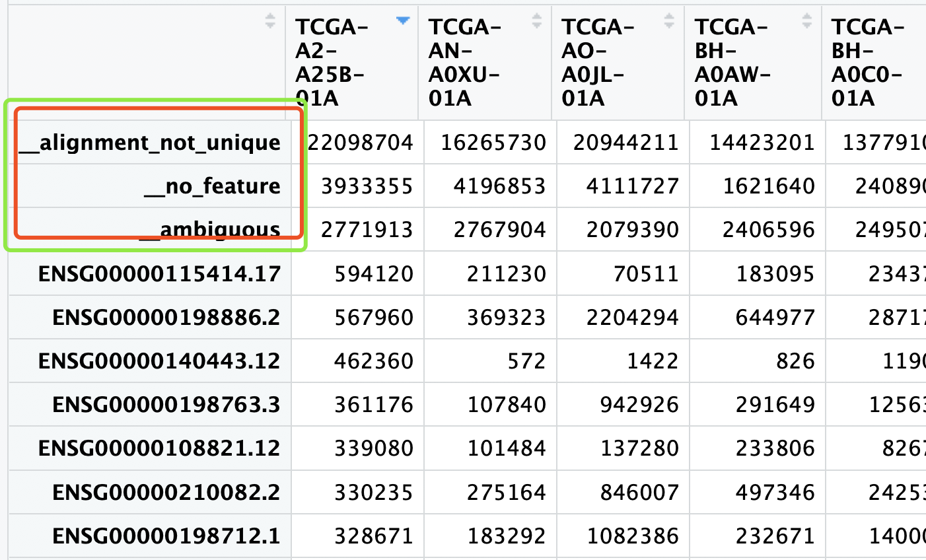Click the cell with value 497346
This screenshot has height=560, width=926.
[x=758, y=492]
